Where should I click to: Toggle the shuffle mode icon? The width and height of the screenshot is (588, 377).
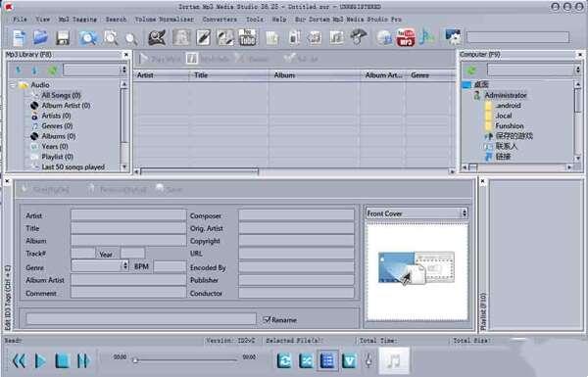coord(306,361)
